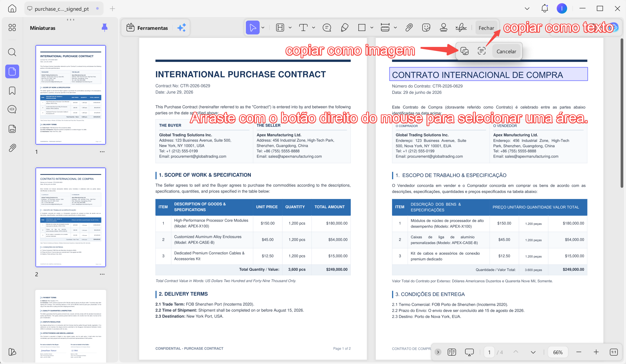The height and width of the screenshot is (364, 626).
Task: Copy selected area as image
Action: 464,51
